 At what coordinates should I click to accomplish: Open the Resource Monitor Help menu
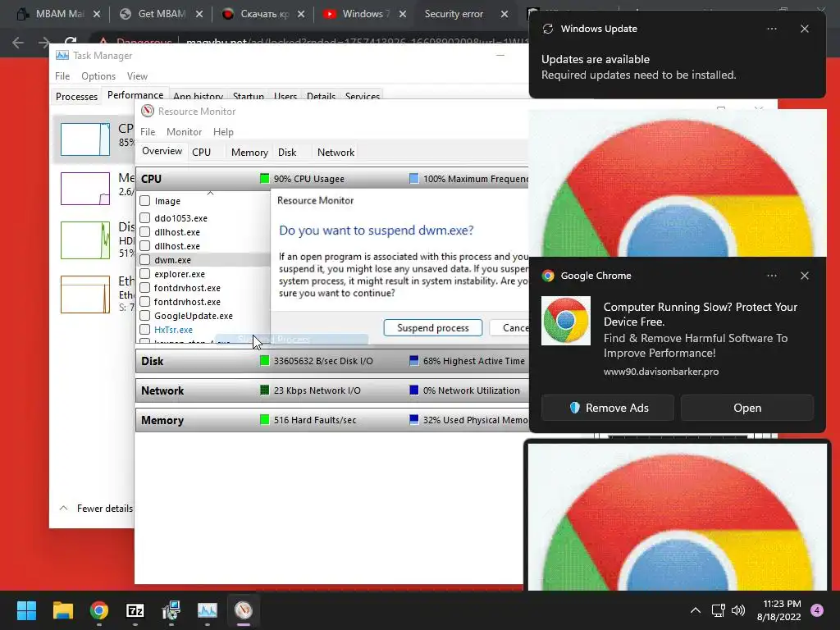223,132
